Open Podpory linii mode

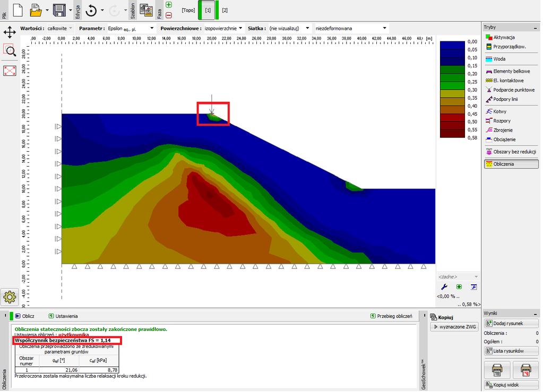[x=511, y=99]
